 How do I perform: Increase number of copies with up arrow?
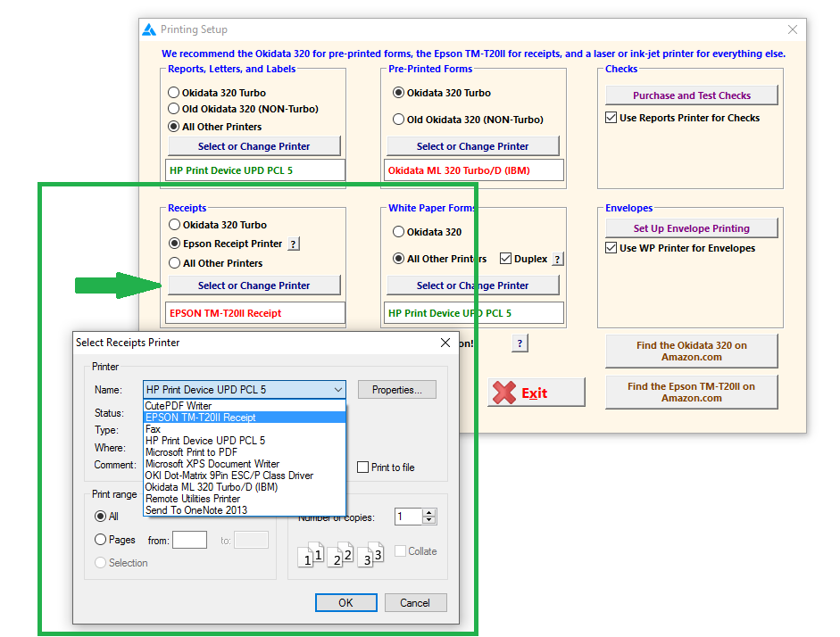[428, 513]
